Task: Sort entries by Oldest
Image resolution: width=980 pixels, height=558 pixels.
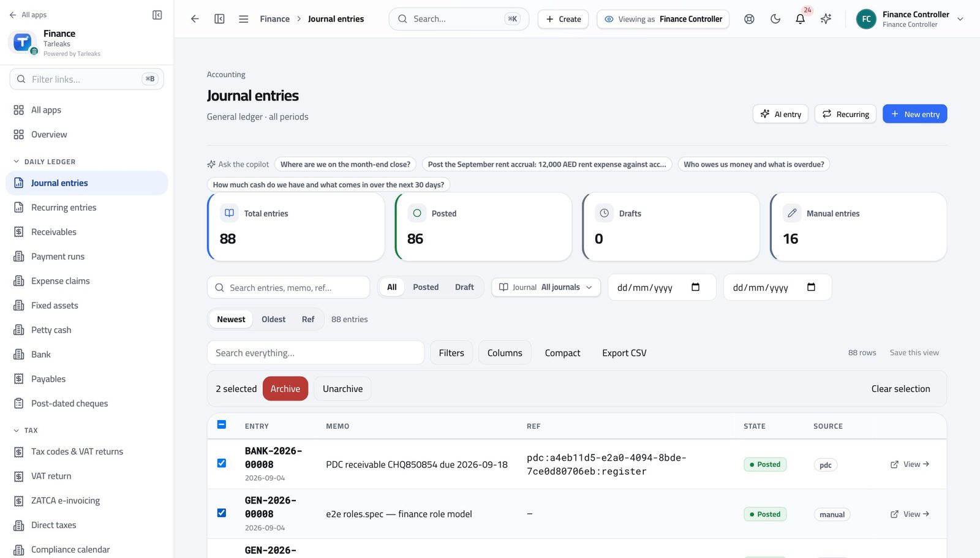Action: [273, 319]
